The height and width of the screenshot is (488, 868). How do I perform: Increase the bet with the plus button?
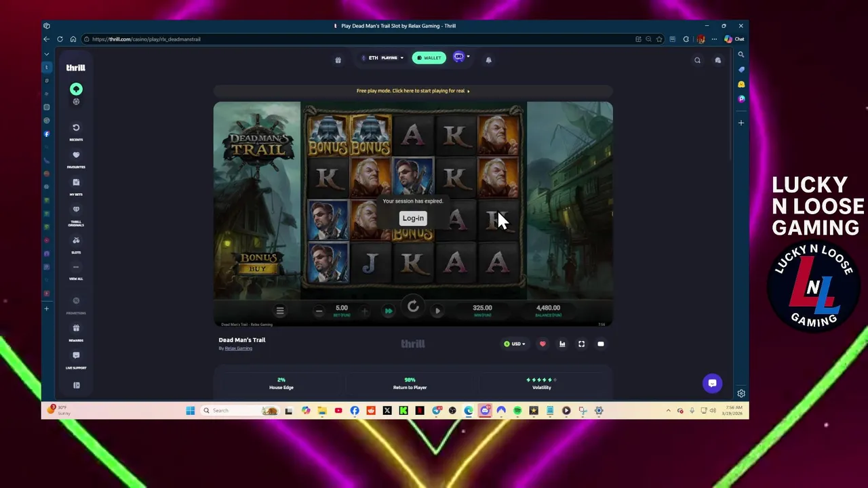pos(364,311)
